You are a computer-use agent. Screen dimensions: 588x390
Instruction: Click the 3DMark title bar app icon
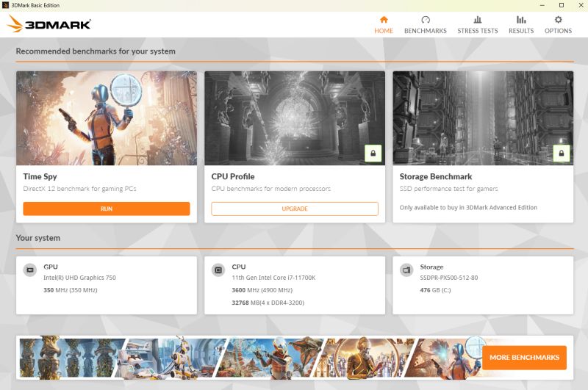click(x=5, y=5)
